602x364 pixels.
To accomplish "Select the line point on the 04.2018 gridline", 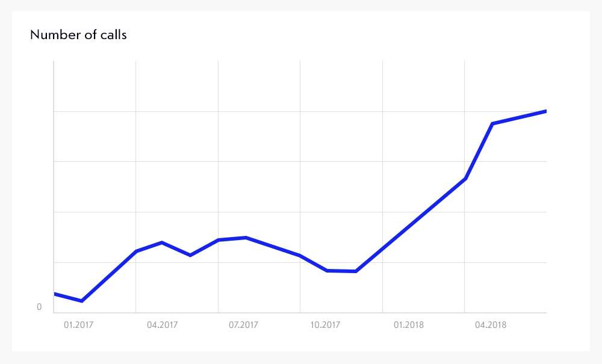I will (x=465, y=179).
